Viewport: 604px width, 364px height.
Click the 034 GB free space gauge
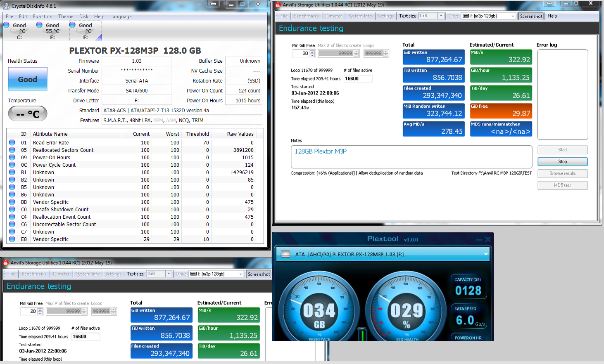click(x=319, y=307)
